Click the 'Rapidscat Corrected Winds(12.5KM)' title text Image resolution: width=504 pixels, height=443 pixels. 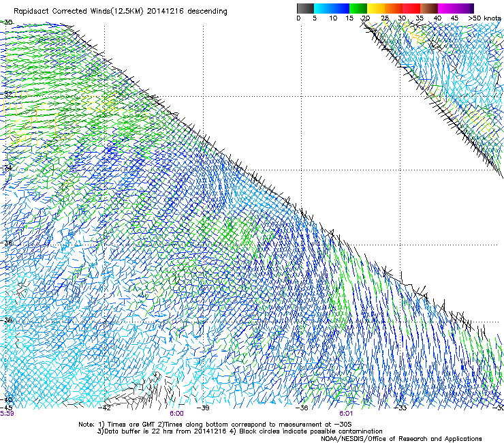click(79, 12)
